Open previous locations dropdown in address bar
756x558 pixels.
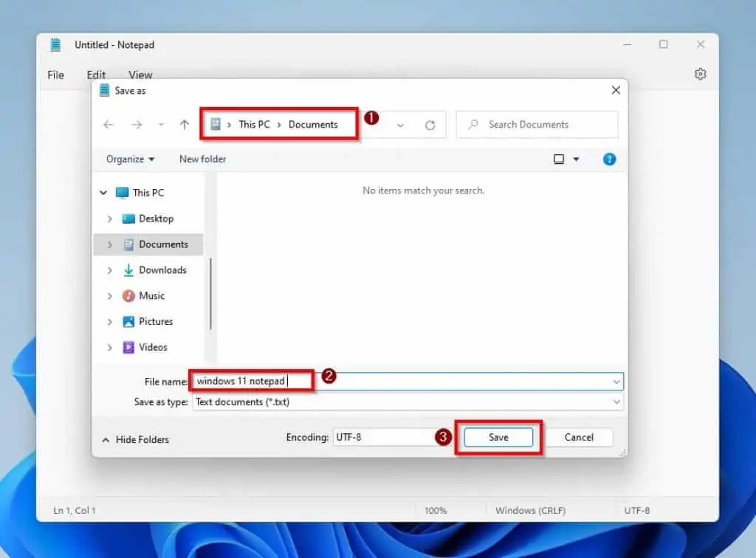click(x=400, y=125)
